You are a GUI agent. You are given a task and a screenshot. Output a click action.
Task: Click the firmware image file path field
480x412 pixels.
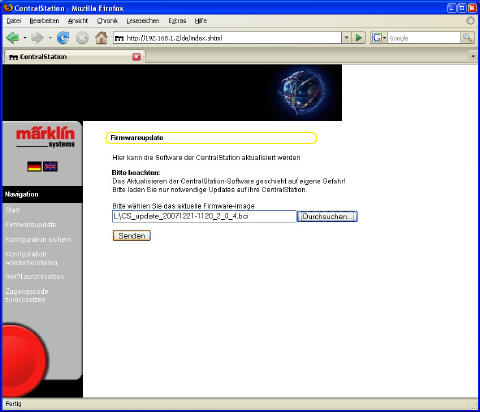click(x=204, y=216)
